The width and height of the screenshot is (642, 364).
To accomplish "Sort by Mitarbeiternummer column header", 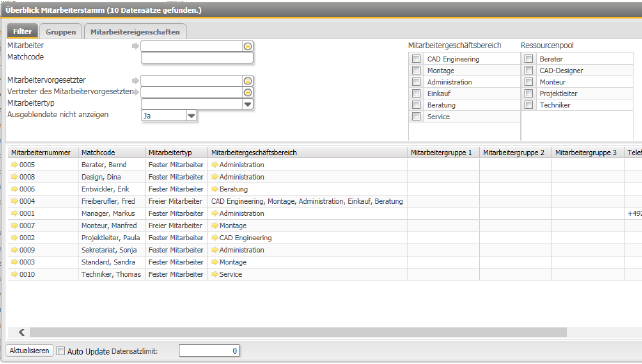I will [x=43, y=152].
